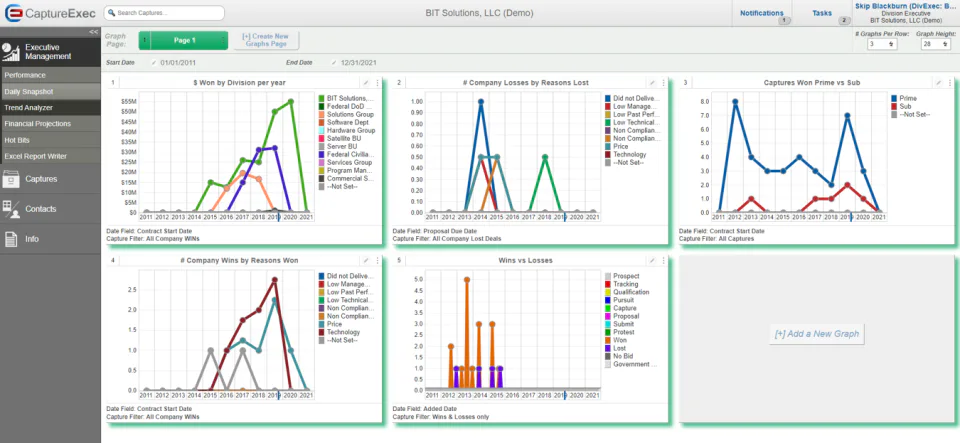
Task: Toggle the Prime series in legend
Action: coord(904,99)
